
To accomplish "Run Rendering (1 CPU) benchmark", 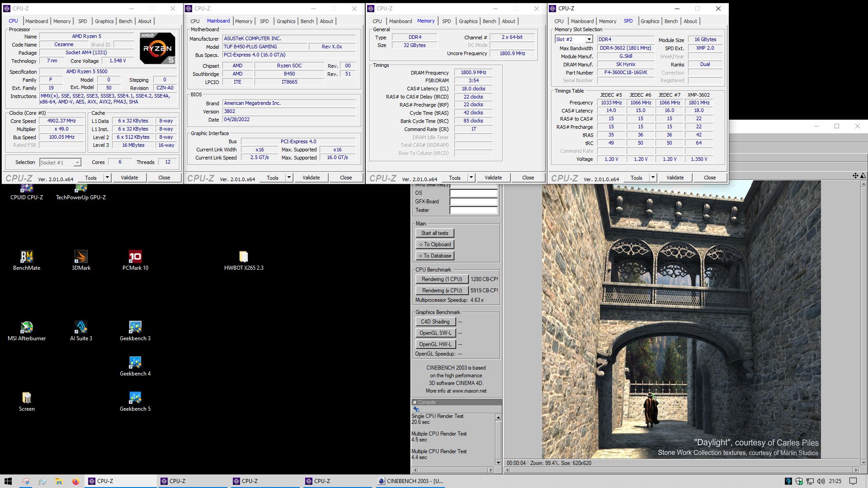I will coord(442,279).
